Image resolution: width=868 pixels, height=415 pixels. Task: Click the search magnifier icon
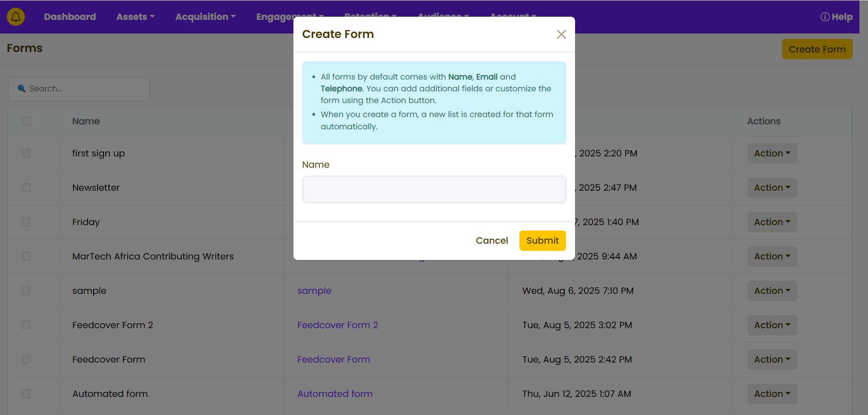pyautogui.click(x=21, y=89)
